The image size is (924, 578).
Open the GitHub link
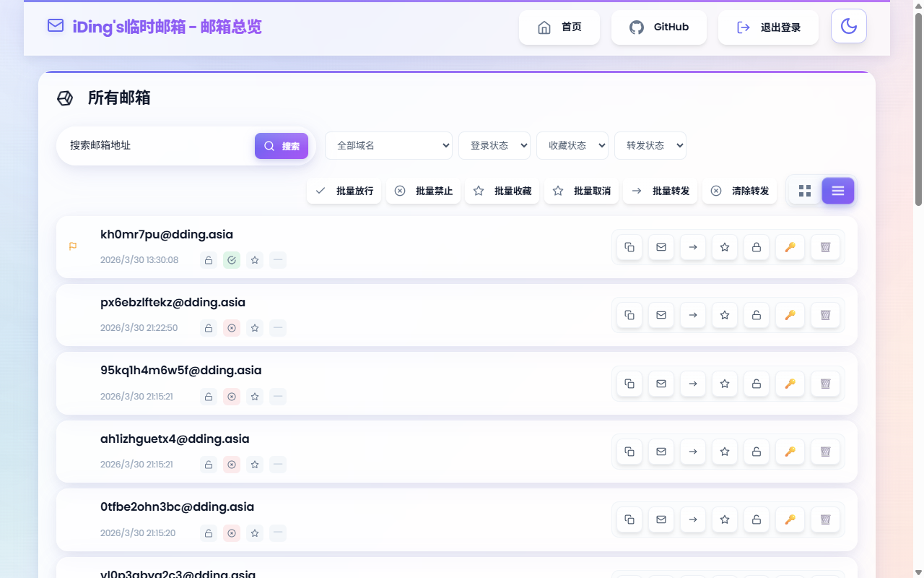tap(658, 27)
